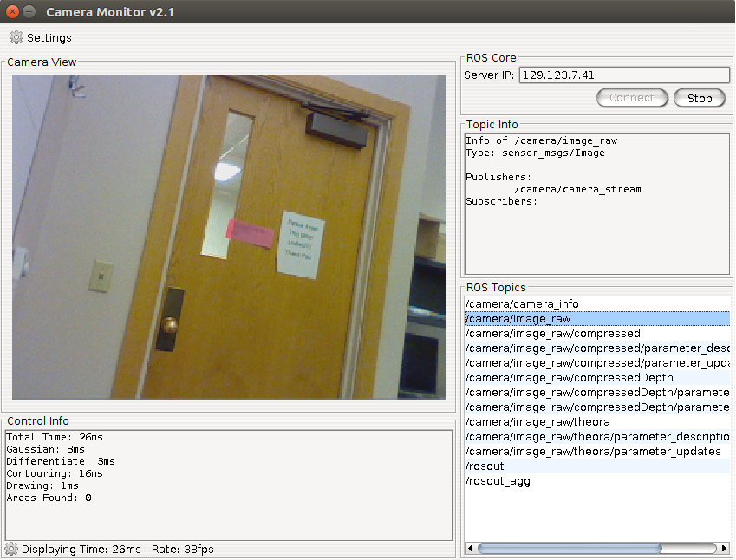Focus the Server IP input field
This screenshot has height=560, width=736.
tap(624, 75)
